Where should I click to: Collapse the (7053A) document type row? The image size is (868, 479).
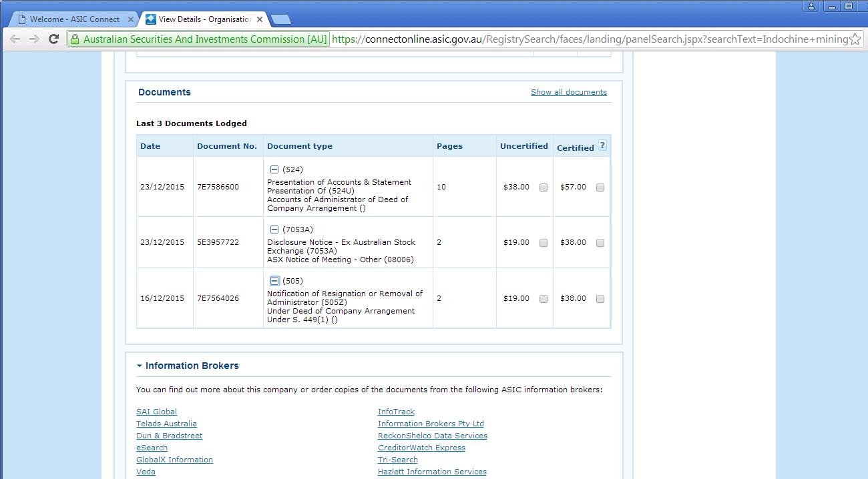click(x=274, y=229)
